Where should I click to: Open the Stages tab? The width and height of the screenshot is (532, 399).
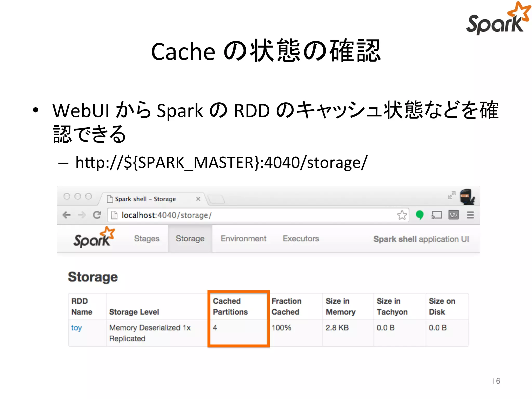point(147,238)
